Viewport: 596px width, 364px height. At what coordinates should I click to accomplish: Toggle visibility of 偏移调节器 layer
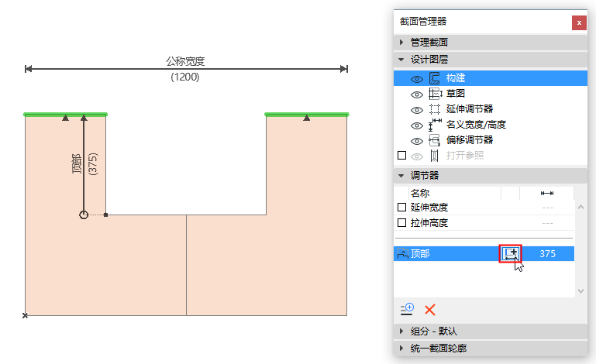[x=417, y=142]
